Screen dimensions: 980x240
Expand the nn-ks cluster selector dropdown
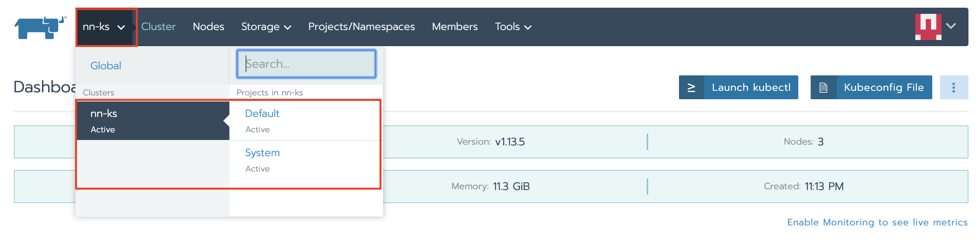(104, 27)
